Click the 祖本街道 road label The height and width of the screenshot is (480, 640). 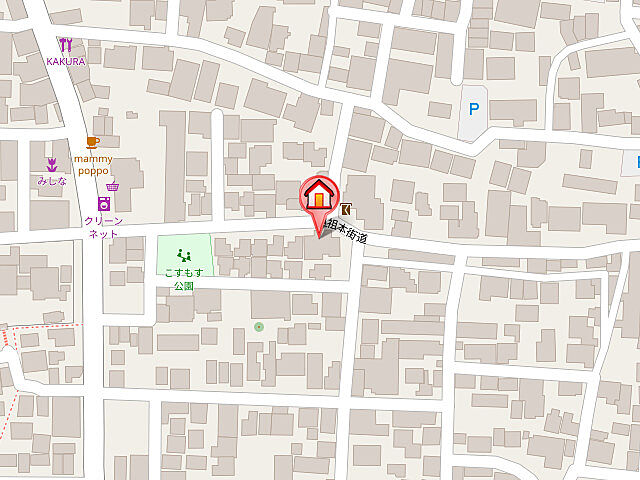(x=347, y=232)
